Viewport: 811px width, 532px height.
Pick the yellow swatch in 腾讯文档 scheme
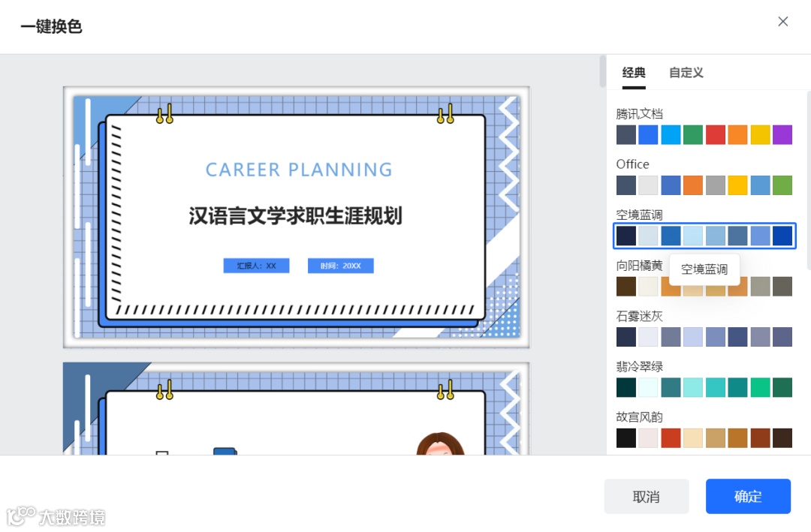coord(760,135)
